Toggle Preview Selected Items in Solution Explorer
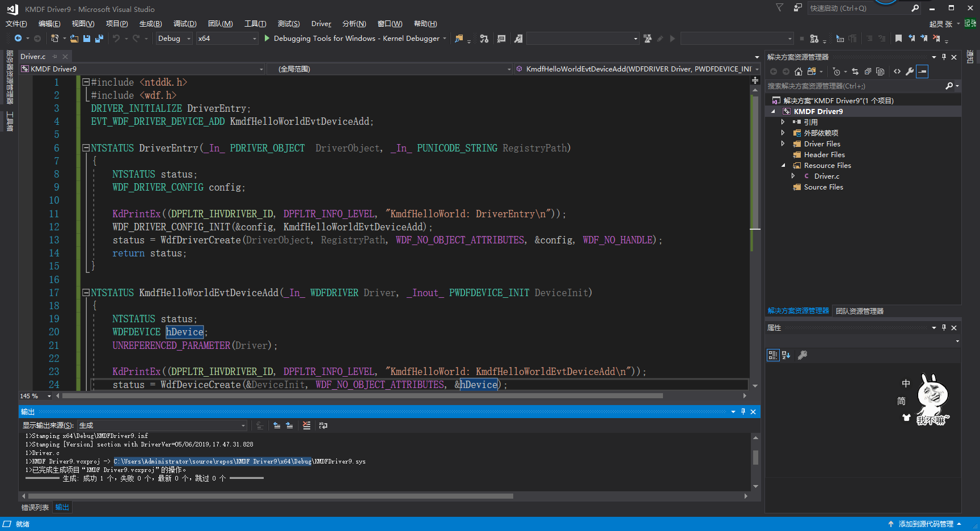Image resolution: width=980 pixels, height=531 pixels. (x=922, y=71)
